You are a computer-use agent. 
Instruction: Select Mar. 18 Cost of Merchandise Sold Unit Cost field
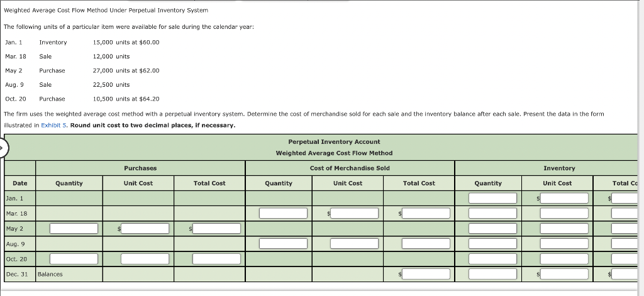355,214
